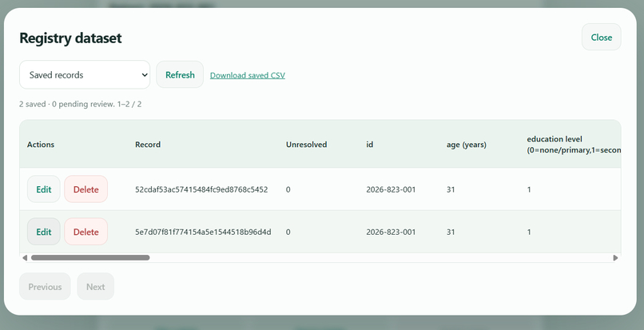
Task: Edit record 5e7d07f81f774154a5e1544518b96d4d
Action: click(43, 232)
